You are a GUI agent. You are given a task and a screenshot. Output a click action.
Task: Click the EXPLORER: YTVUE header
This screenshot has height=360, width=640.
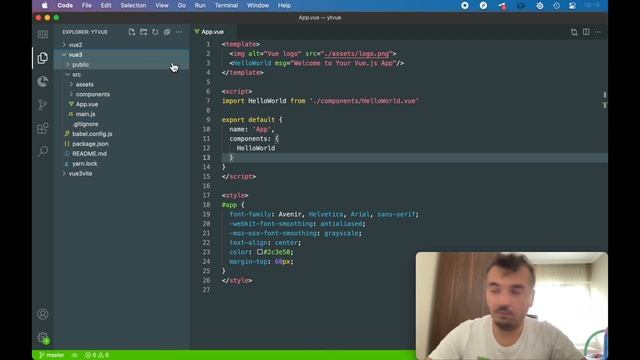85,32
